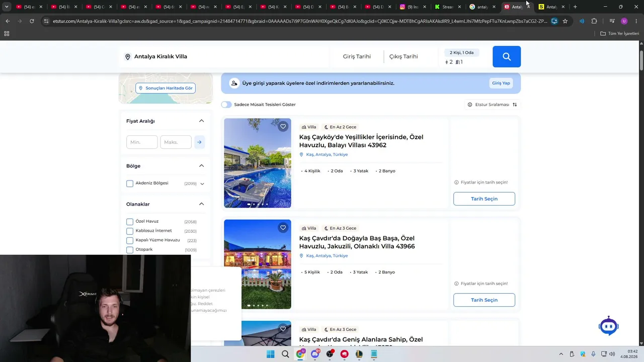Open the pool photo of villa 43962
Viewport: 644px width, 362px height.
[258, 163]
